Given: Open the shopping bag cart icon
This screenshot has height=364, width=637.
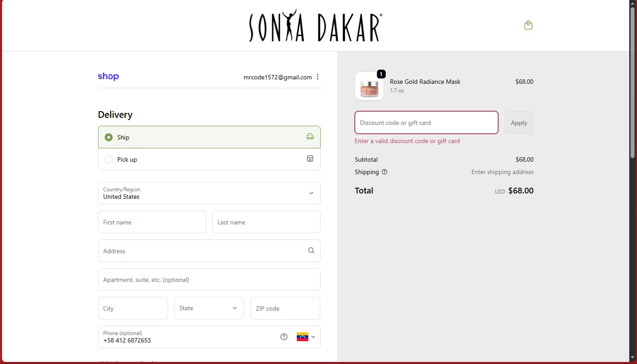Looking at the screenshot, I should pos(528,25).
